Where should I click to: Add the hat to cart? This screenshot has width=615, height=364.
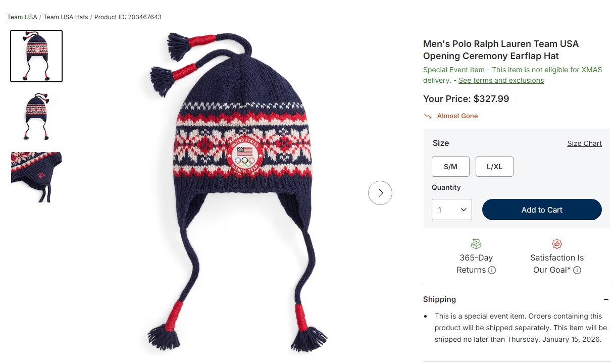point(542,210)
